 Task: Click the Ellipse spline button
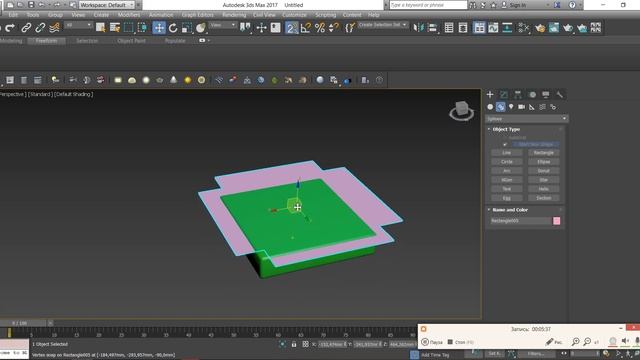(x=544, y=162)
